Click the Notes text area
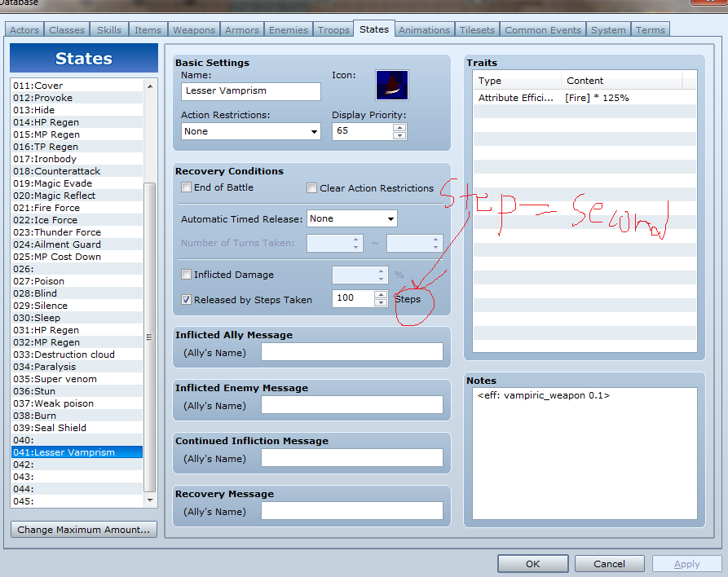 pyautogui.click(x=585, y=453)
